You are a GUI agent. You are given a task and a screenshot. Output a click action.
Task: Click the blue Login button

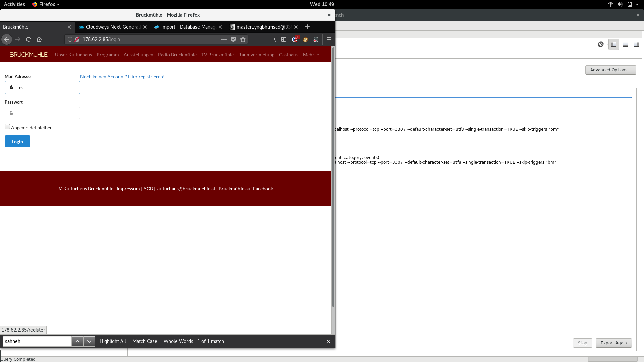(17, 141)
